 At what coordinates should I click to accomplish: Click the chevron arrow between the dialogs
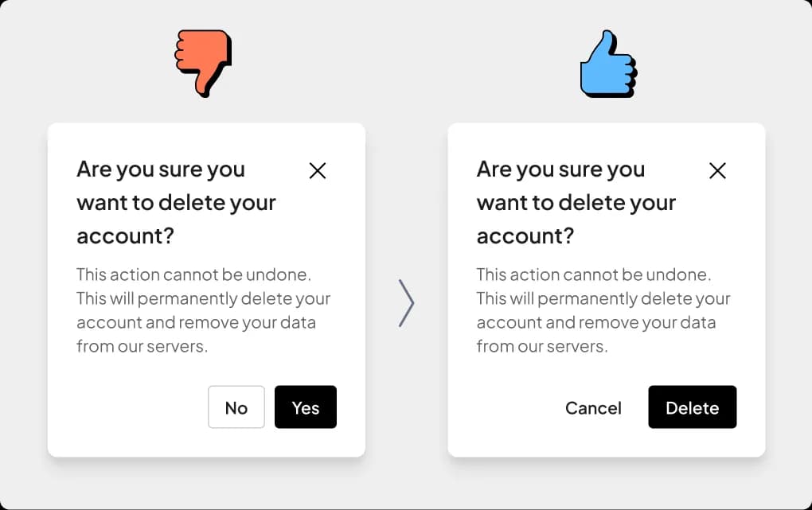coord(406,303)
